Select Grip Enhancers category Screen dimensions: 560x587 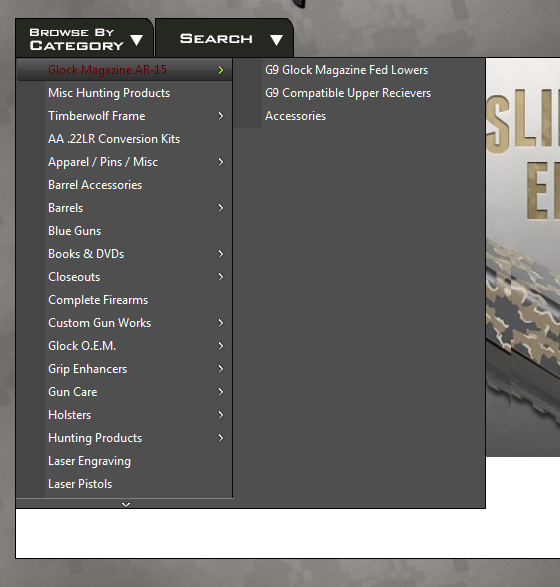124,369
